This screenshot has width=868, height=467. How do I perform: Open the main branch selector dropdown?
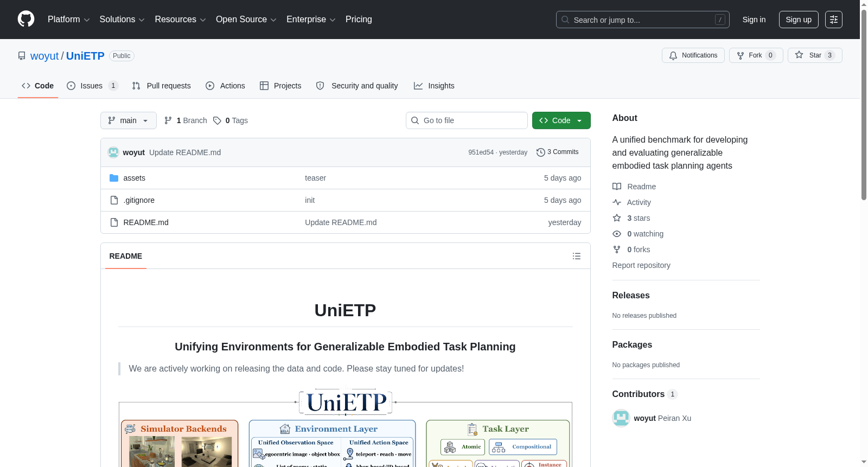pyautogui.click(x=129, y=120)
